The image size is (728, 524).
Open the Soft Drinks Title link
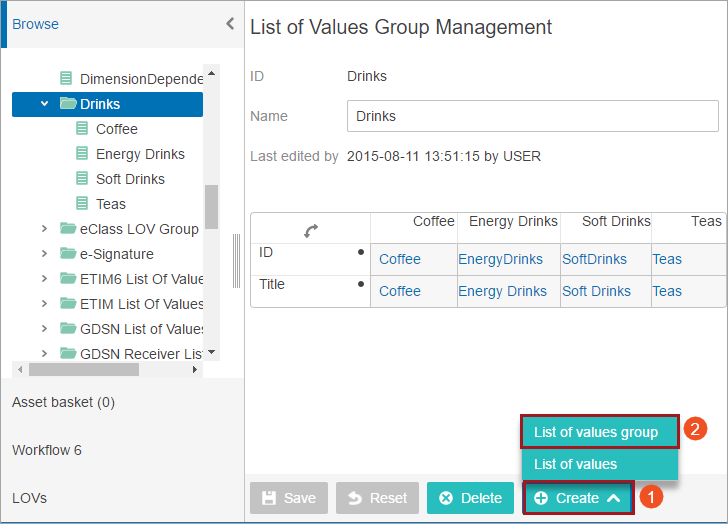(597, 291)
